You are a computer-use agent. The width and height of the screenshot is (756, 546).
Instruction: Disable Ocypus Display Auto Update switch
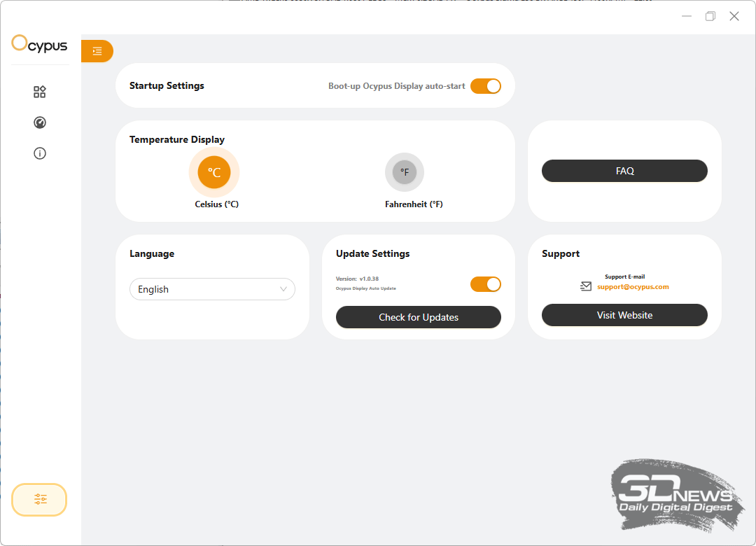click(486, 284)
